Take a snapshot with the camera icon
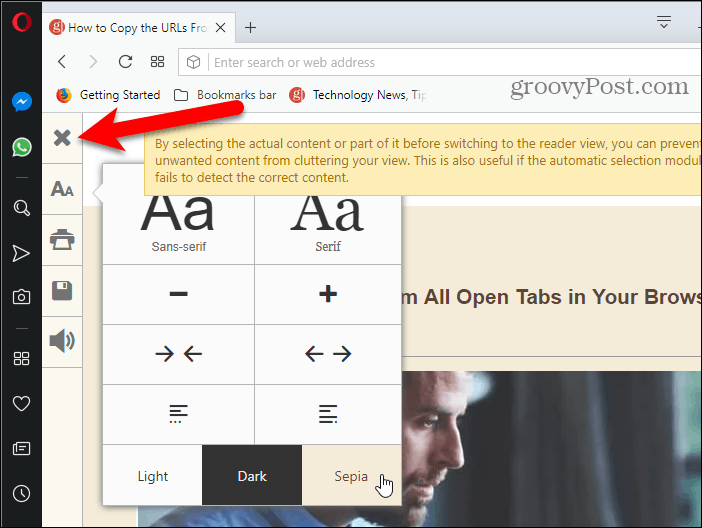Screen dimensions: 702x528 pos(21,296)
